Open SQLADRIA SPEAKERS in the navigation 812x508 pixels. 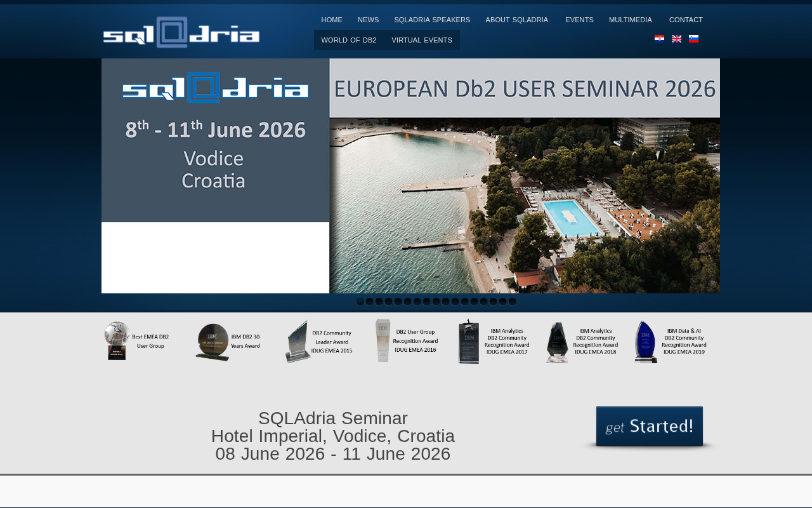(x=432, y=20)
